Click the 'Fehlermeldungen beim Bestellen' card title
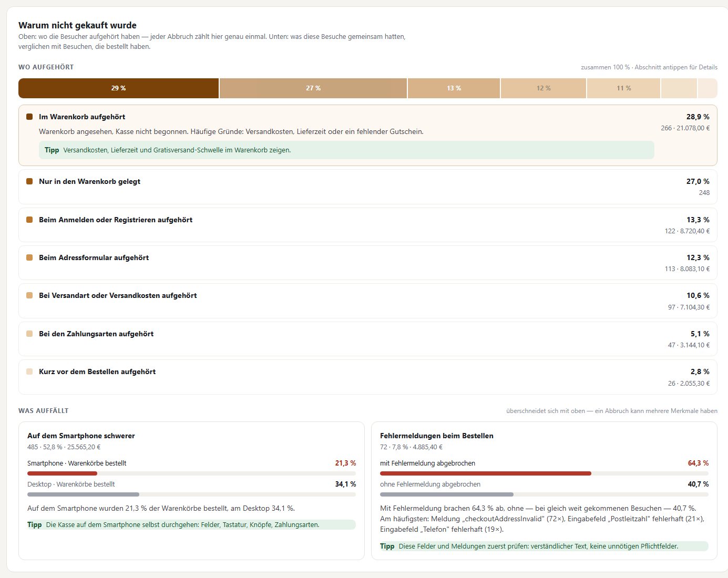Screen dimensions: 728x578 pos(437,436)
